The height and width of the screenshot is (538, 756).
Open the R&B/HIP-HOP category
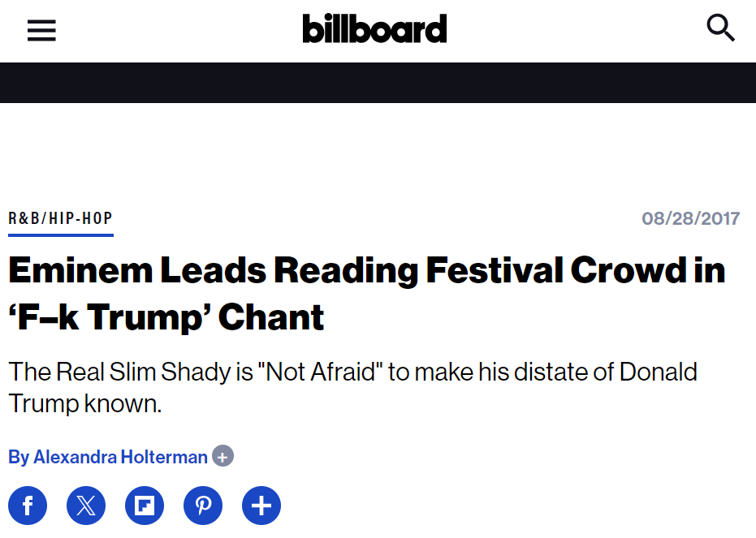pos(60,218)
